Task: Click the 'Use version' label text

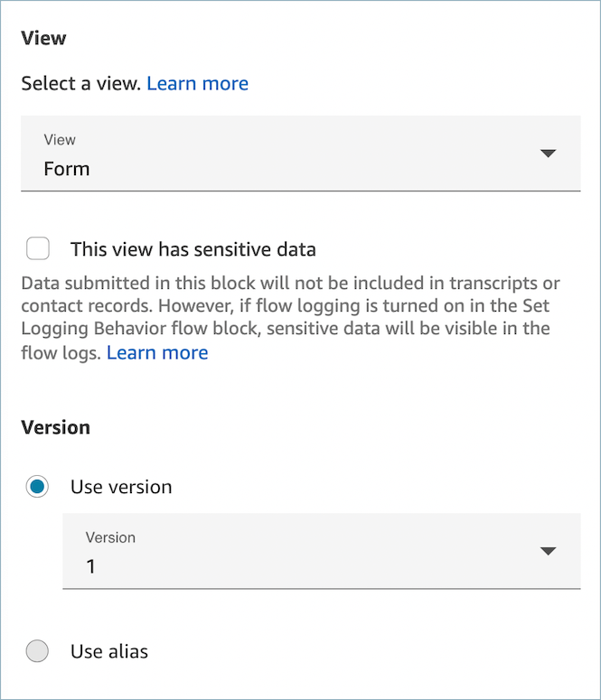Action: click(x=121, y=487)
